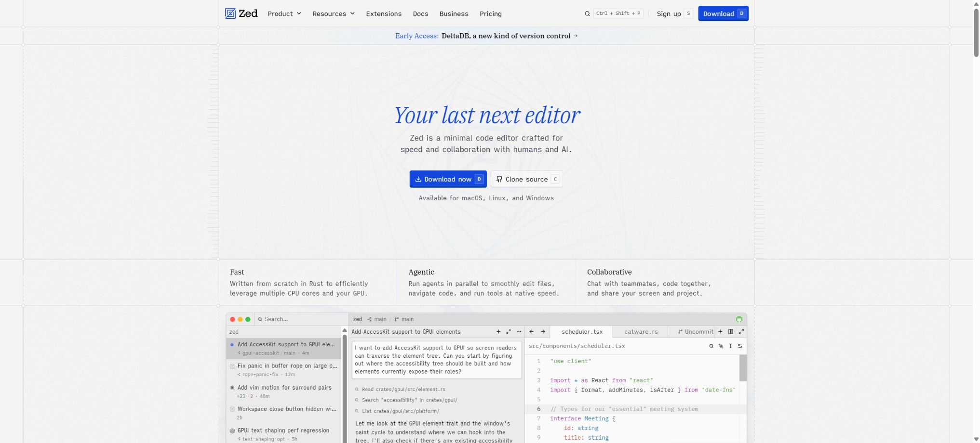The height and width of the screenshot is (443, 980).
Task: Click the Ctrl + Shift + P command shortcut box
Action: [618, 13]
